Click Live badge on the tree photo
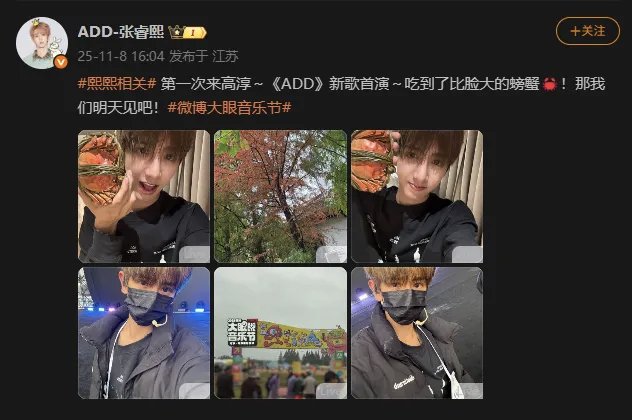Image resolution: width=632 pixels, height=420 pixels. tap(331, 254)
